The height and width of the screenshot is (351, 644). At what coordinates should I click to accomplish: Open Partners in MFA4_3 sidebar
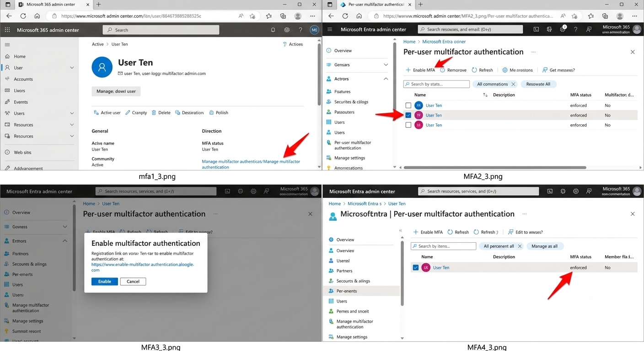point(344,271)
